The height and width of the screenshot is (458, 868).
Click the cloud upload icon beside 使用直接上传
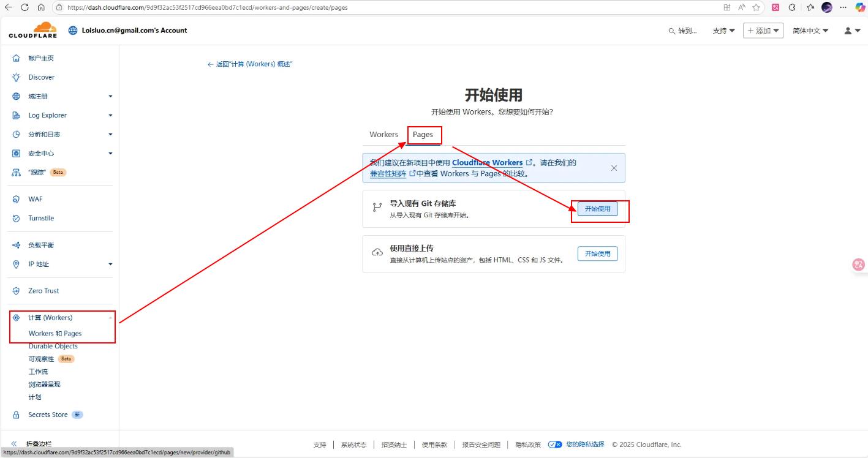tap(377, 253)
